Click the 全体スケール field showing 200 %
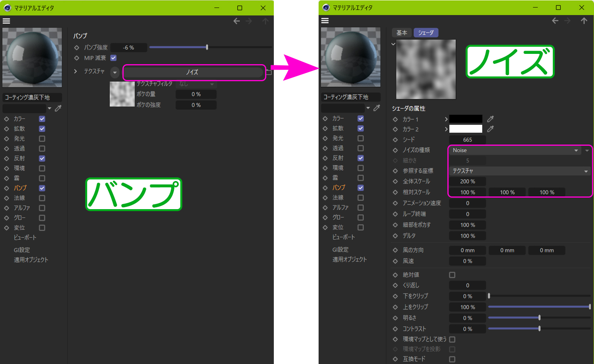Viewport: 594px width, 364px height. [467, 181]
